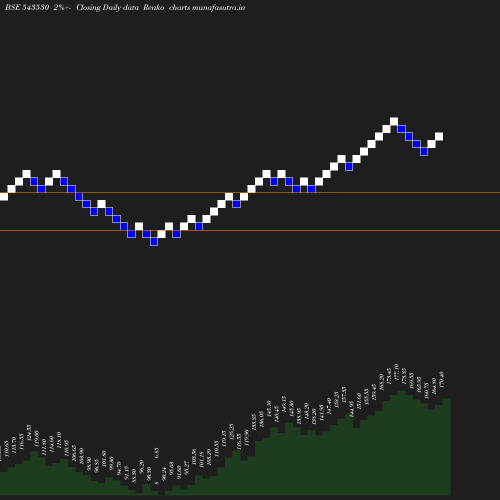Screen dimensions: 500x500
Task: Click the tallest green volume bar under the peak
Action: pyautogui.click(x=401, y=443)
